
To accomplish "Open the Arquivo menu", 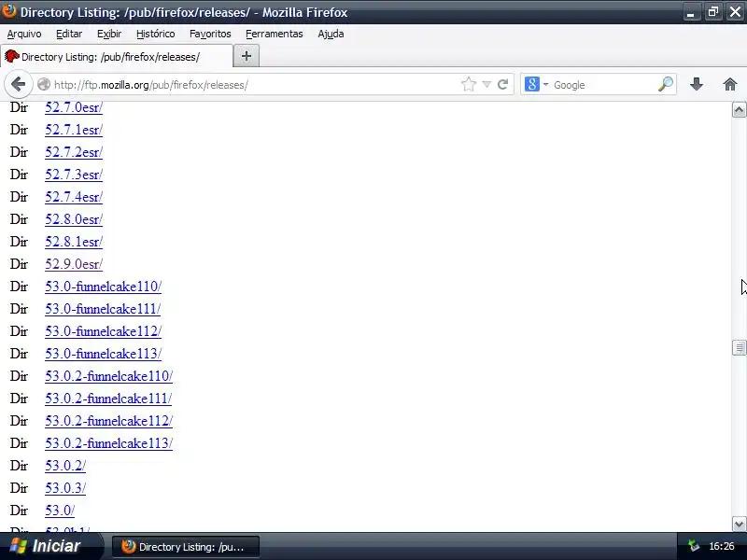I will pos(24,34).
